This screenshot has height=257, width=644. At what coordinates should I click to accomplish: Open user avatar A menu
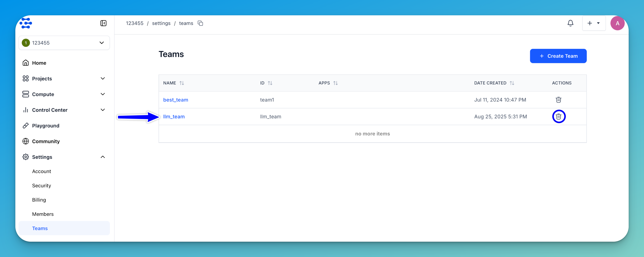coord(617,23)
